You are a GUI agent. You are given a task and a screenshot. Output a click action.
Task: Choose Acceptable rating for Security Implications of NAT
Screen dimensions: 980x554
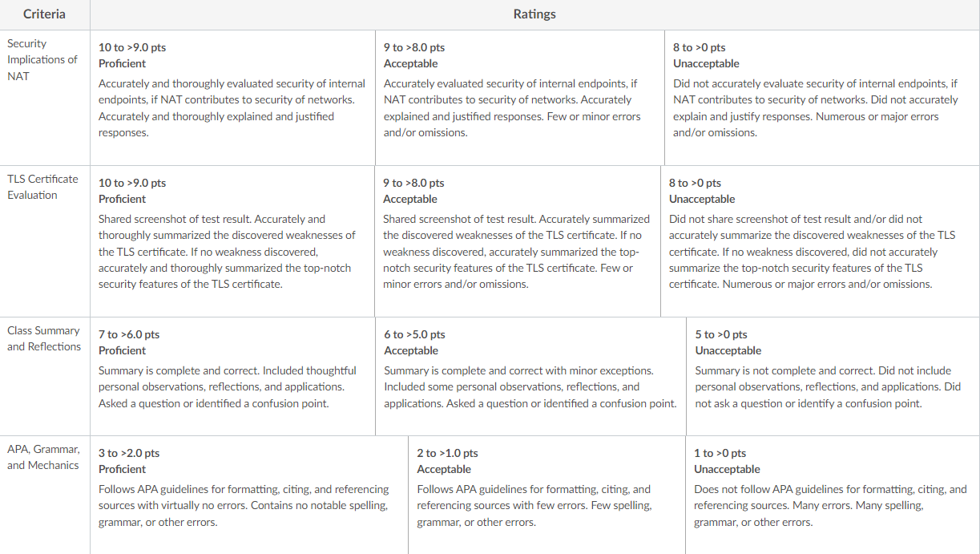pos(520,98)
